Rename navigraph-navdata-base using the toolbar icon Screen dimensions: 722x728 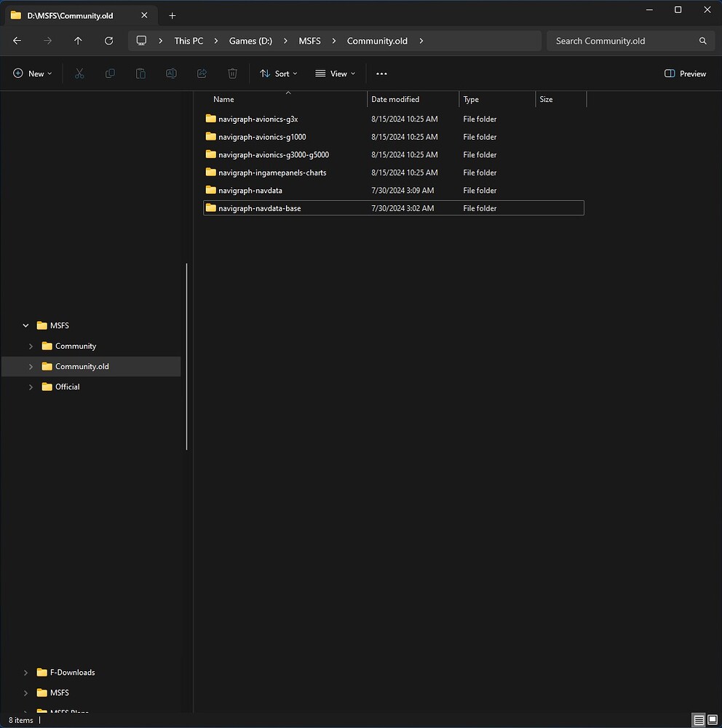[x=171, y=74]
